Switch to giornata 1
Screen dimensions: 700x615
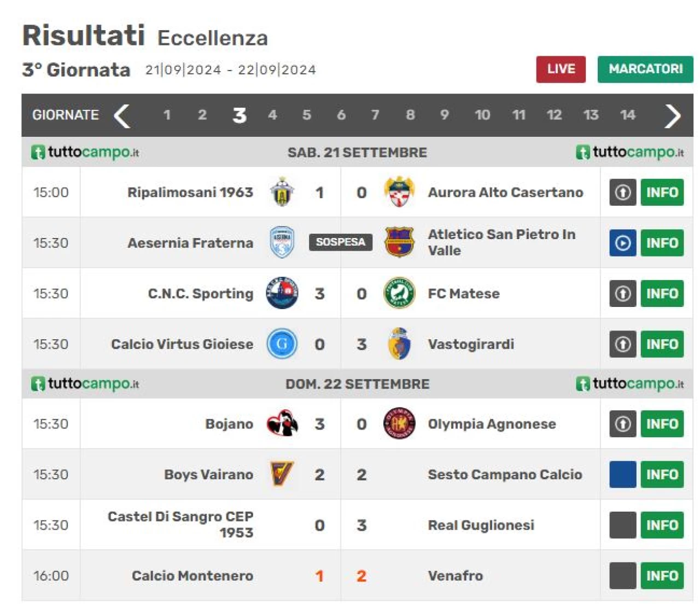point(167,115)
